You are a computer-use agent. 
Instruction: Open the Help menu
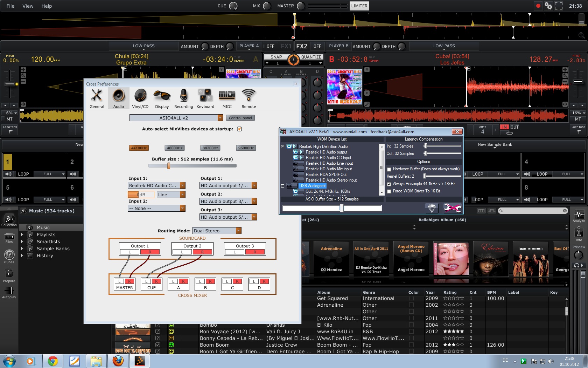47,6
